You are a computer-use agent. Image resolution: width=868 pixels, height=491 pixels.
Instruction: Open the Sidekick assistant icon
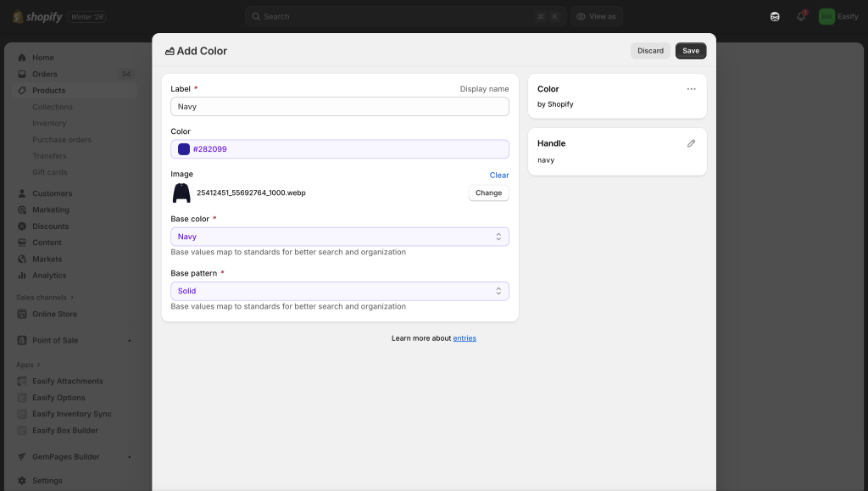pos(775,16)
